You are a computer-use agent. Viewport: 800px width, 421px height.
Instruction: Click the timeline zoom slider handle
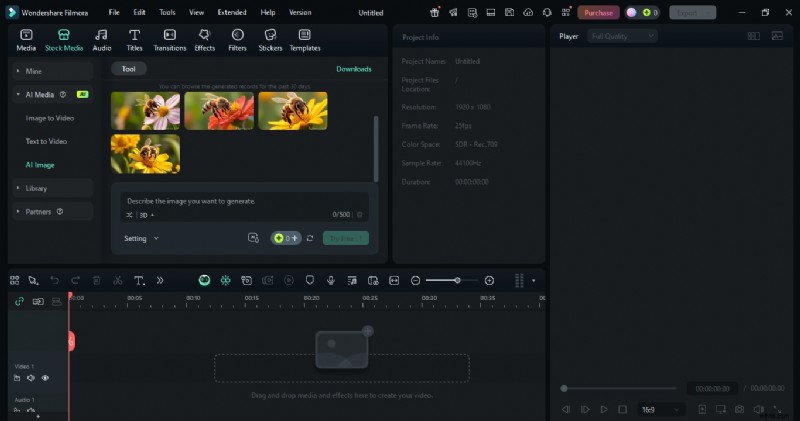pos(457,281)
